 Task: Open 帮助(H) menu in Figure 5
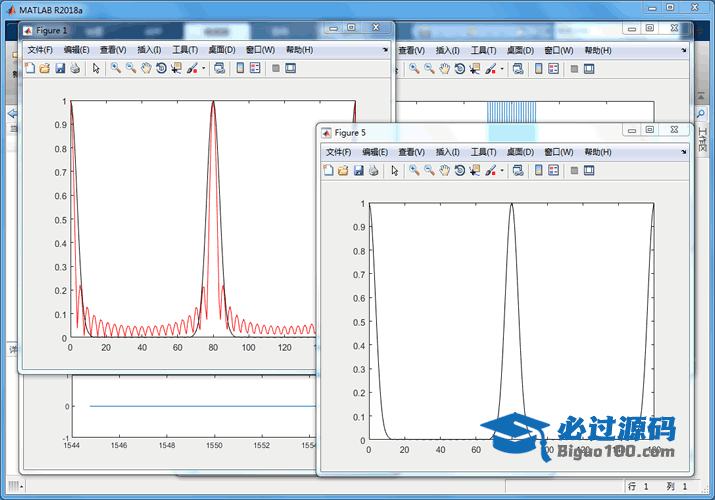click(x=598, y=152)
